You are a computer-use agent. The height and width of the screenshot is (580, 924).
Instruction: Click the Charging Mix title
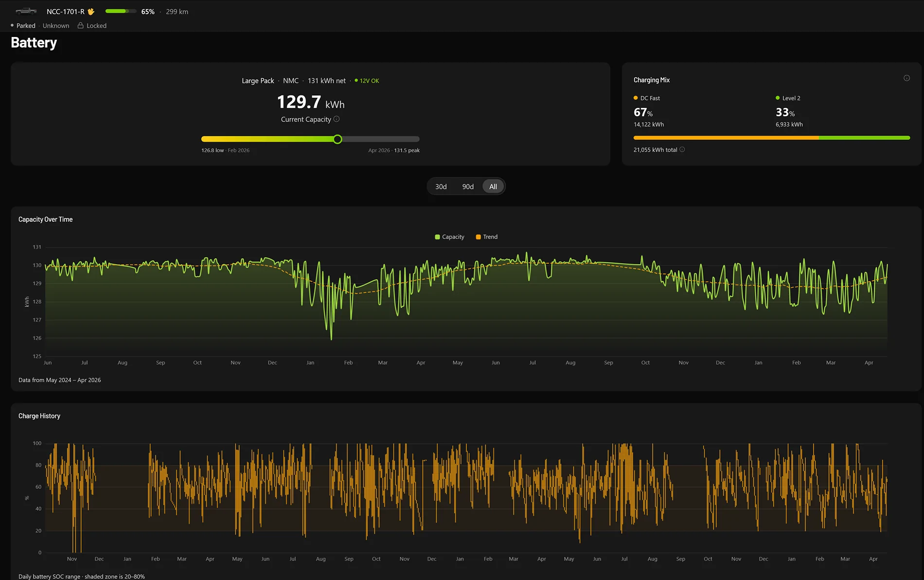click(x=652, y=80)
